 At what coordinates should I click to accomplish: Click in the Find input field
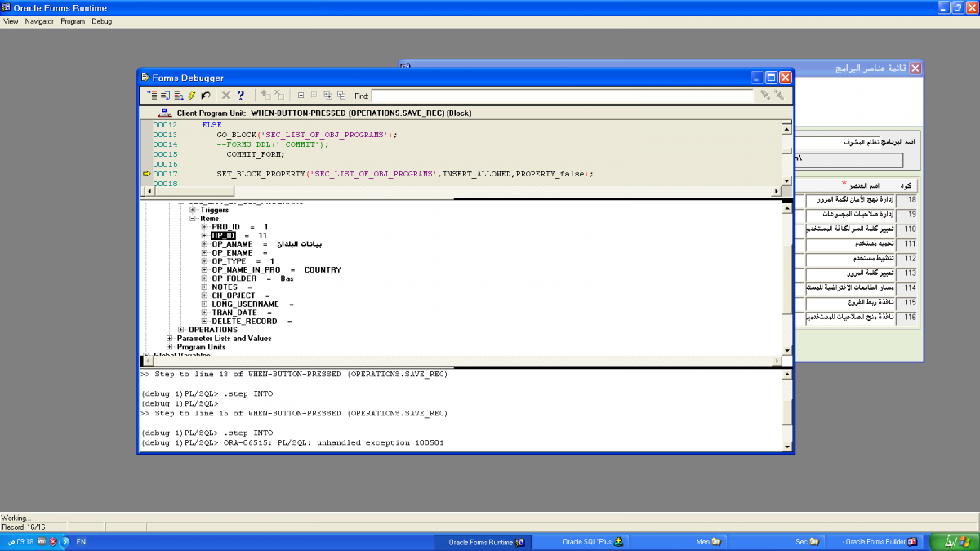(562, 96)
